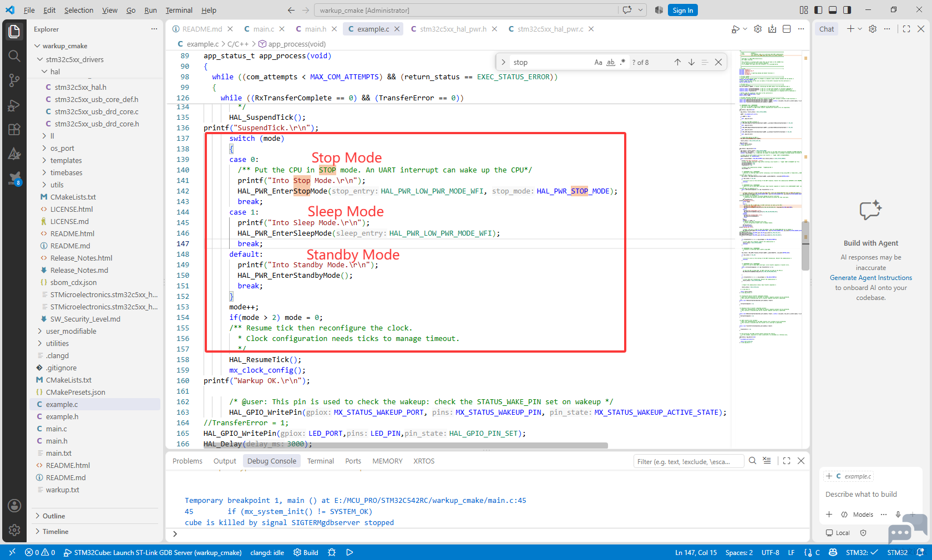The height and width of the screenshot is (560, 932).
Task: Expand the Outline section
Action: 54,516
